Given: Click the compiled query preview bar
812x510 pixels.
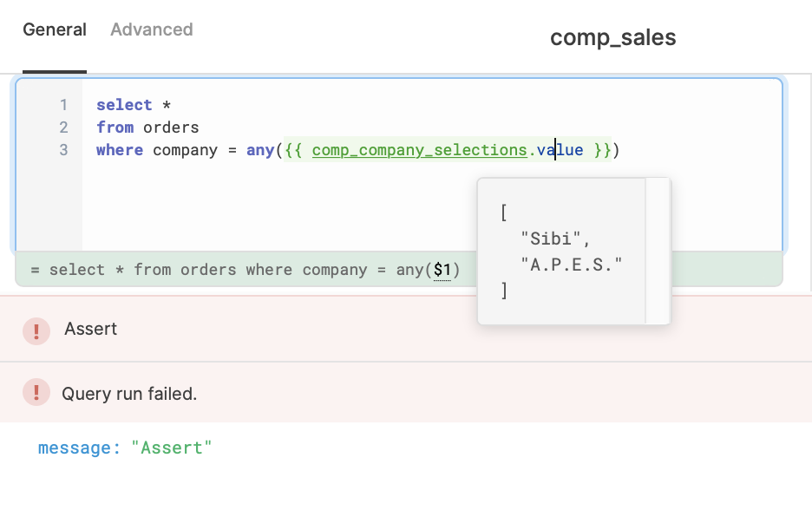Looking at the screenshot, I should pyautogui.click(x=260, y=270).
